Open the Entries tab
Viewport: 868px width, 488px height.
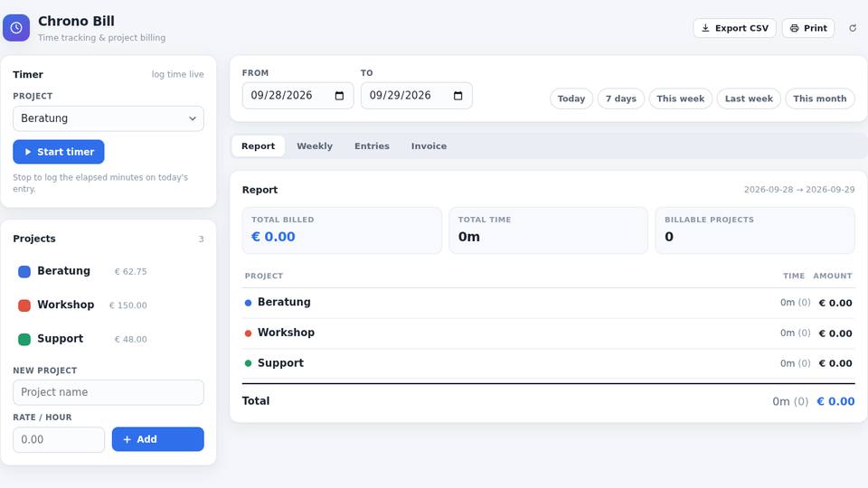pyautogui.click(x=372, y=146)
